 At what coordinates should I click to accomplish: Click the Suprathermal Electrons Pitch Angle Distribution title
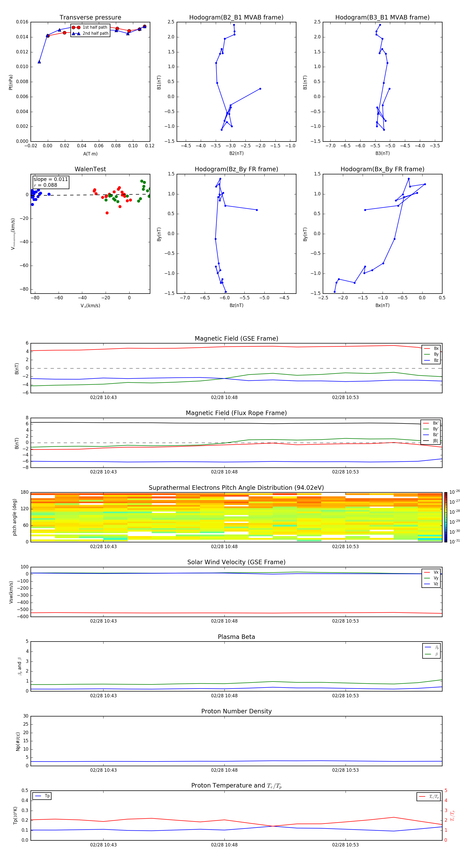pos(236,488)
